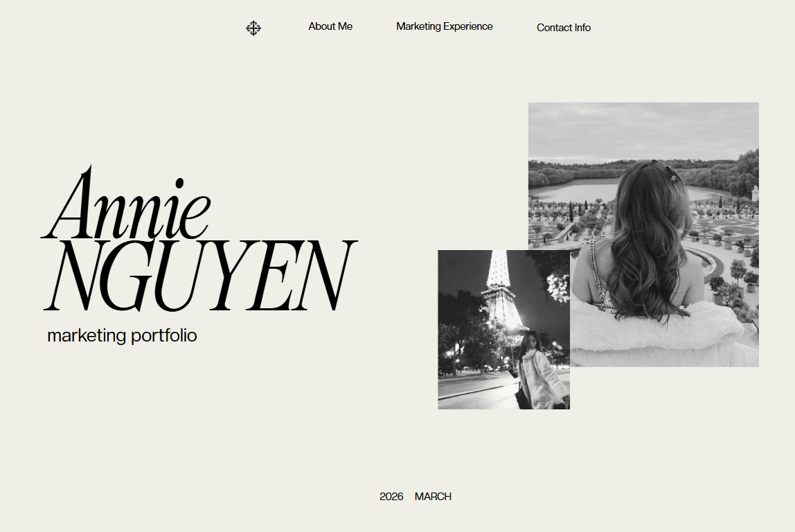Select the marketing portfolio subtitle

pyautogui.click(x=122, y=335)
